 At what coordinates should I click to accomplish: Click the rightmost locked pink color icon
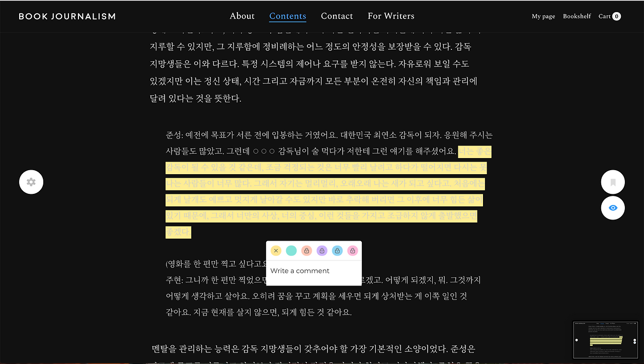point(352,250)
